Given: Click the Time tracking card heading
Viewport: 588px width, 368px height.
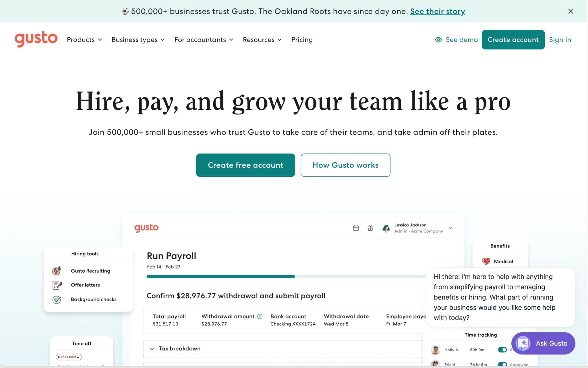Looking at the screenshot, I should tap(481, 335).
